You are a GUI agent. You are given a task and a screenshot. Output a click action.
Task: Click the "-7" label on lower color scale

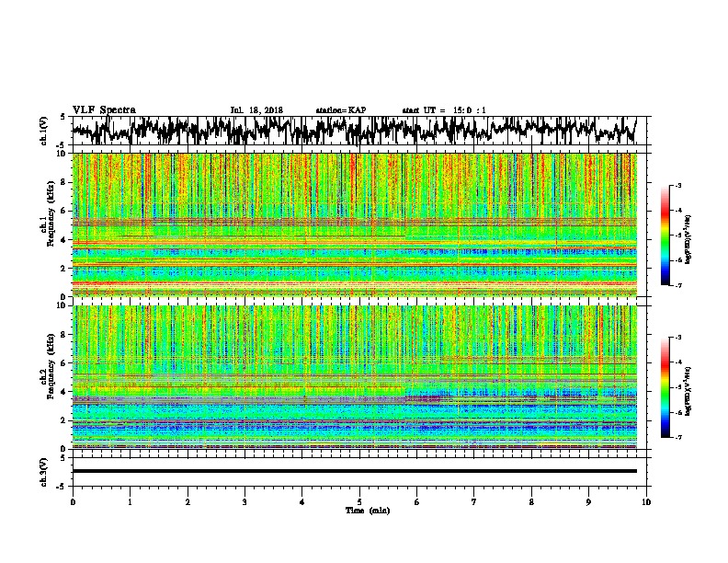point(677,437)
